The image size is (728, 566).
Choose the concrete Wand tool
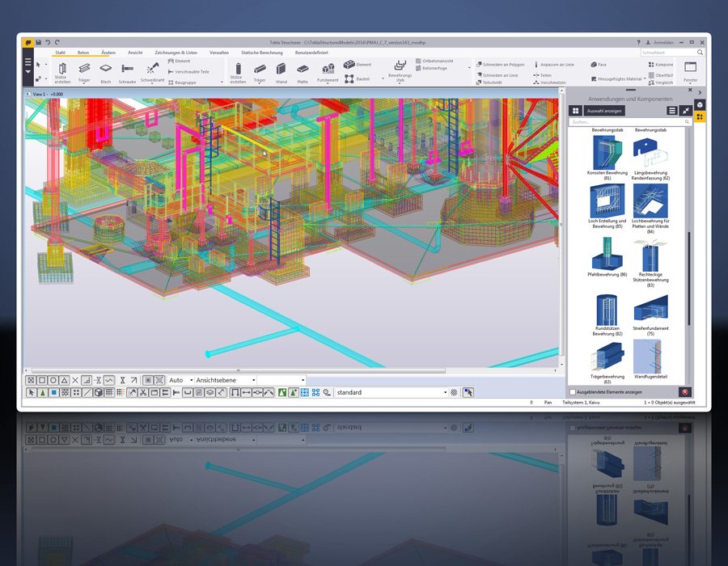pyautogui.click(x=281, y=72)
